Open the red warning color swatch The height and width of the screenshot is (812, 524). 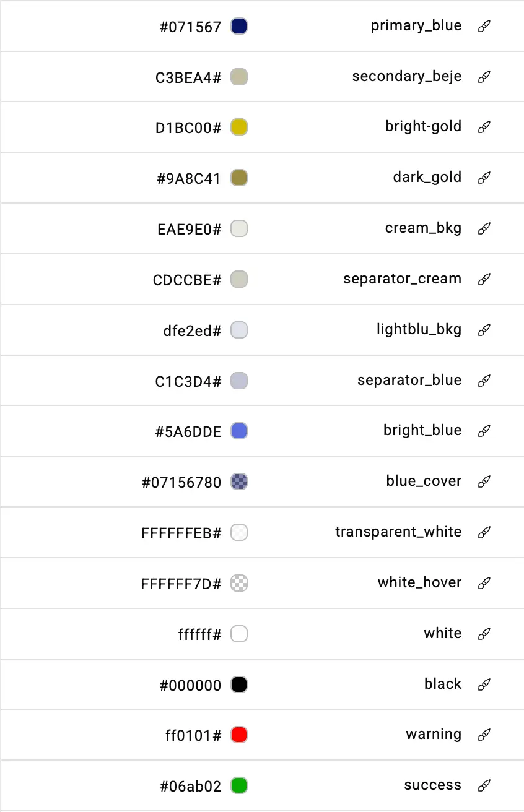point(239,735)
